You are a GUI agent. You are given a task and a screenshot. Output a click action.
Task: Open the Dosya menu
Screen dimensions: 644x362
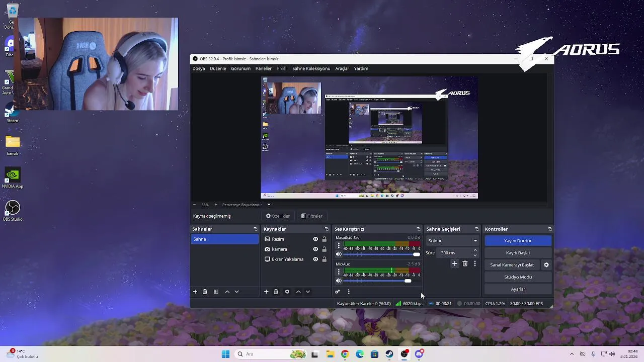[x=199, y=68]
